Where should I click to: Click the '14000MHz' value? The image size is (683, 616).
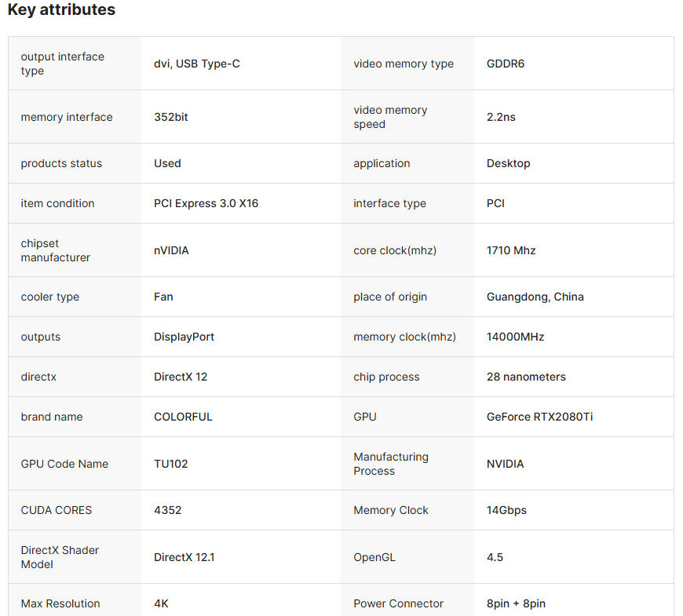tap(515, 337)
